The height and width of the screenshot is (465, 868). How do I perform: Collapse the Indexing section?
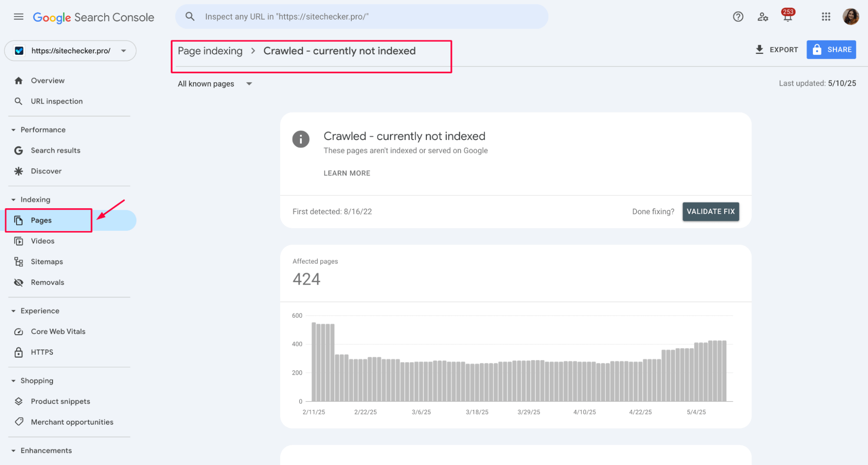[x=13, y=200]
